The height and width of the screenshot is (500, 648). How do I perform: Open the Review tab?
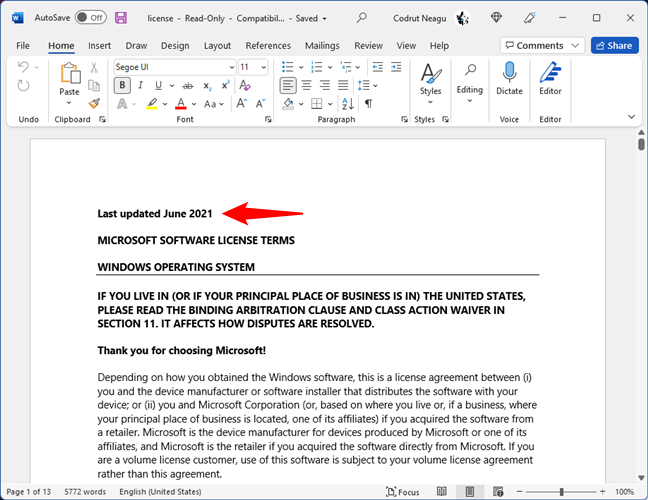[368, 45]
